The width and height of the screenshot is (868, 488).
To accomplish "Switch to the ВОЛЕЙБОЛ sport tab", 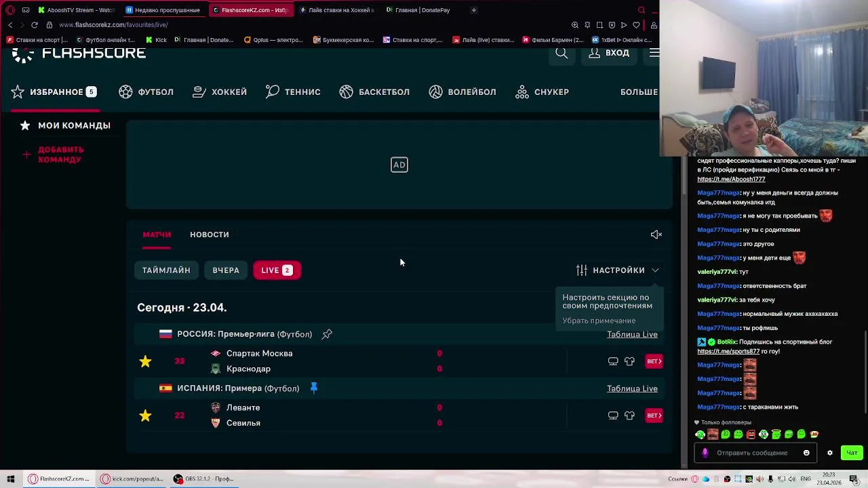I will click(462, 91).
